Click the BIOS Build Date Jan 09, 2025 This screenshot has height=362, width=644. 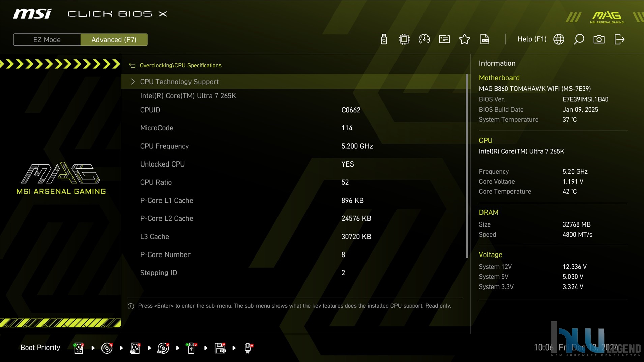point(580,110)
